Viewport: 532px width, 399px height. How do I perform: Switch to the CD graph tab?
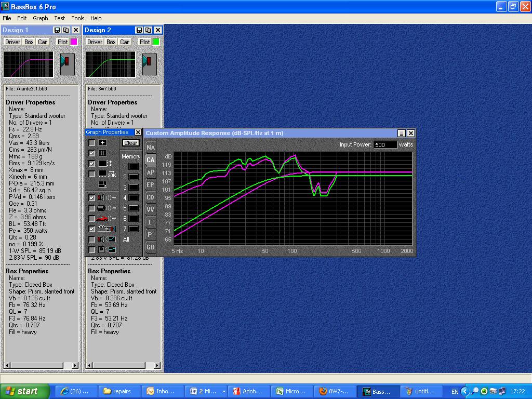pyautogui.click(x=150, y=197)
